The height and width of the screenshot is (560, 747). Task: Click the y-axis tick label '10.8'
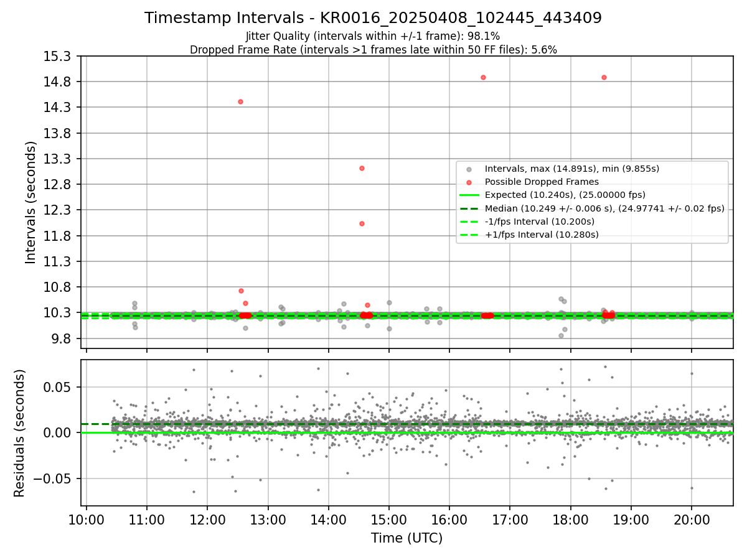click(59, 287)
